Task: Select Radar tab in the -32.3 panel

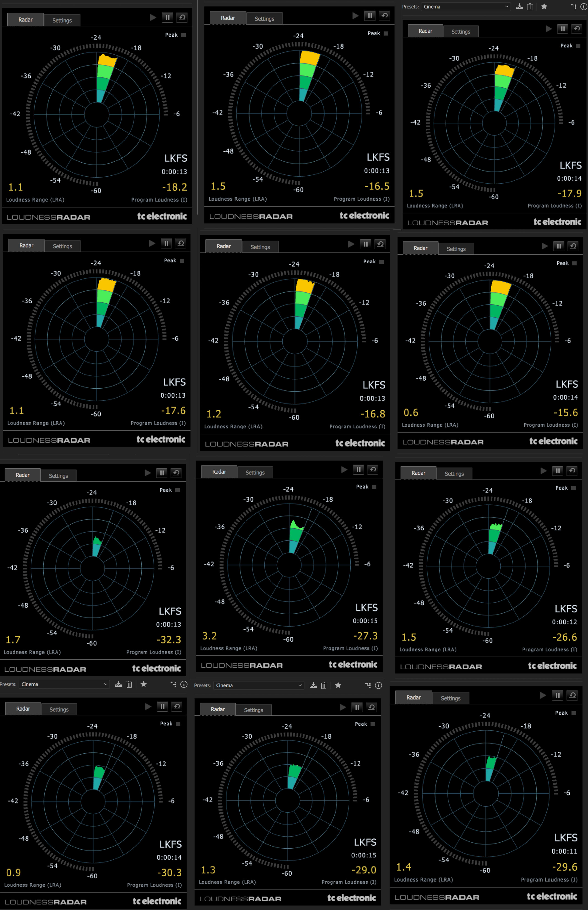Action: (x=22, y=475)
